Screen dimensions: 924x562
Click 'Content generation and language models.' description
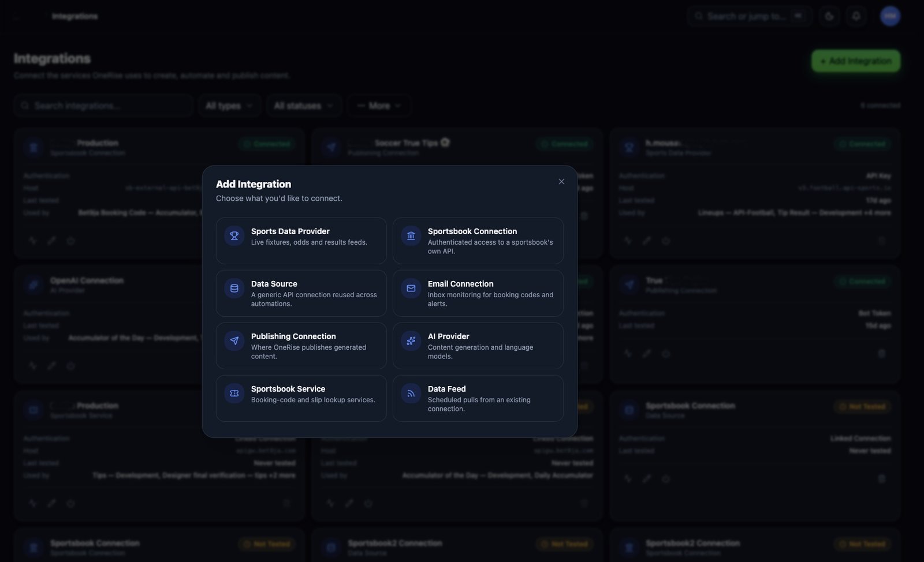coord(480,352)
